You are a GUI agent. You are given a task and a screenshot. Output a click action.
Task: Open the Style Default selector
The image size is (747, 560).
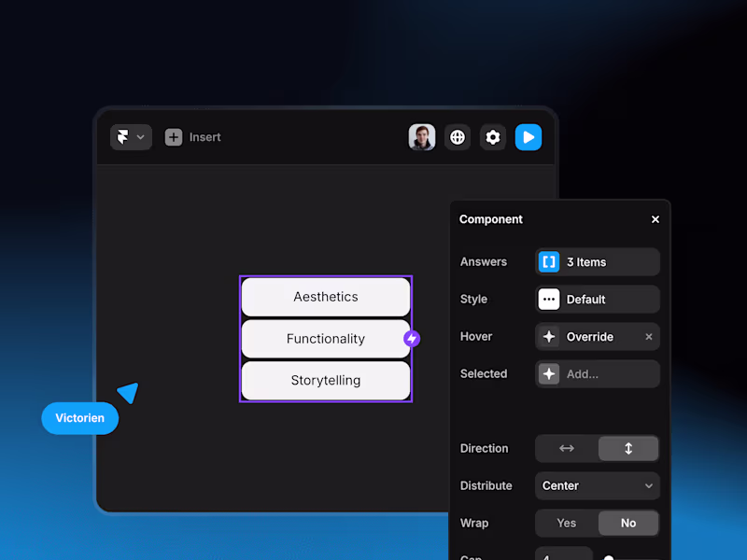pos(598,300)
